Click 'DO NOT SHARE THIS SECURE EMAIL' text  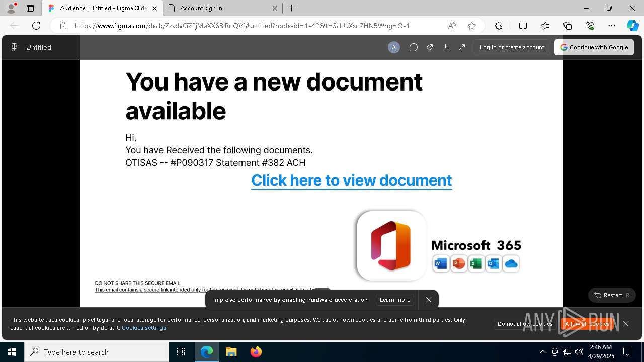coord(137,283)
